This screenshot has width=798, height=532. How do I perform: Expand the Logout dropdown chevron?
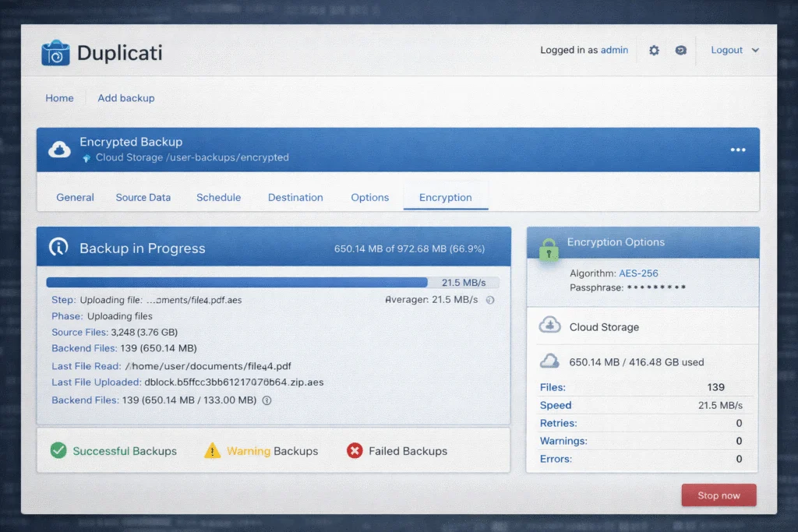tap(754, 50)
